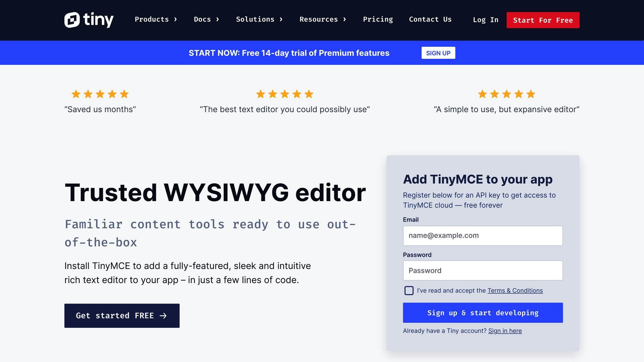The width and height of the screenshot is (644, 362).
Task: Click the Sign in here link
Action: click(x=505, y=331)
